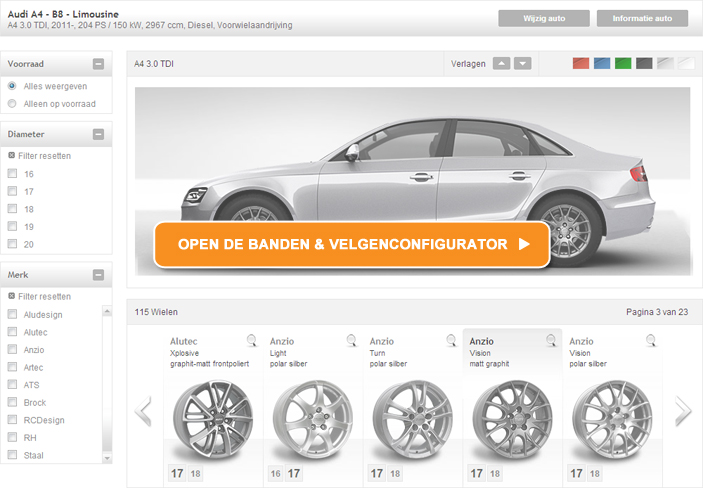Open de banden & velgenconfigurator
The width and height of the screenshot is (703, 488).
(x=352, y=244)
